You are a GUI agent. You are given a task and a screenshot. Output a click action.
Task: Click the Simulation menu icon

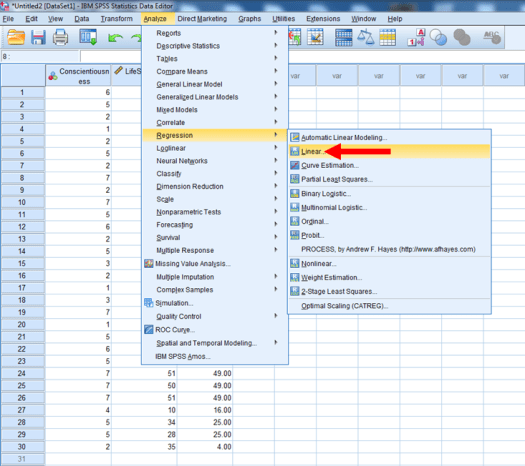pyautogui.click(x=149, y=303)
